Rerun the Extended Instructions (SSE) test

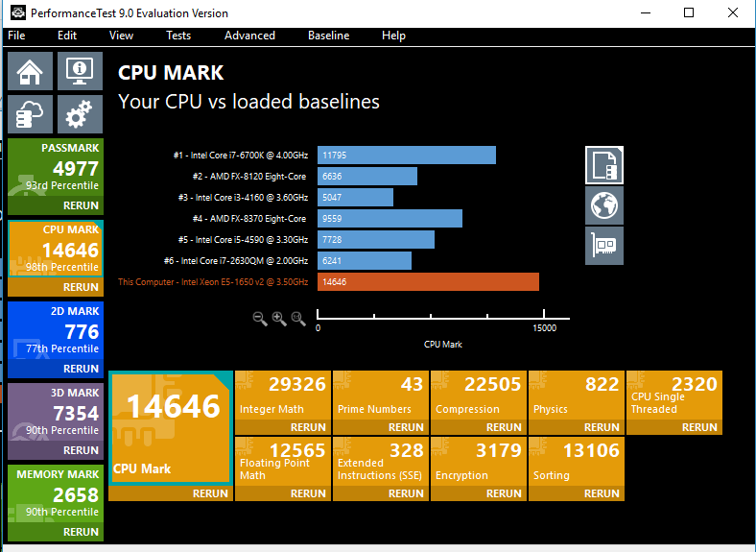point(381,493)
